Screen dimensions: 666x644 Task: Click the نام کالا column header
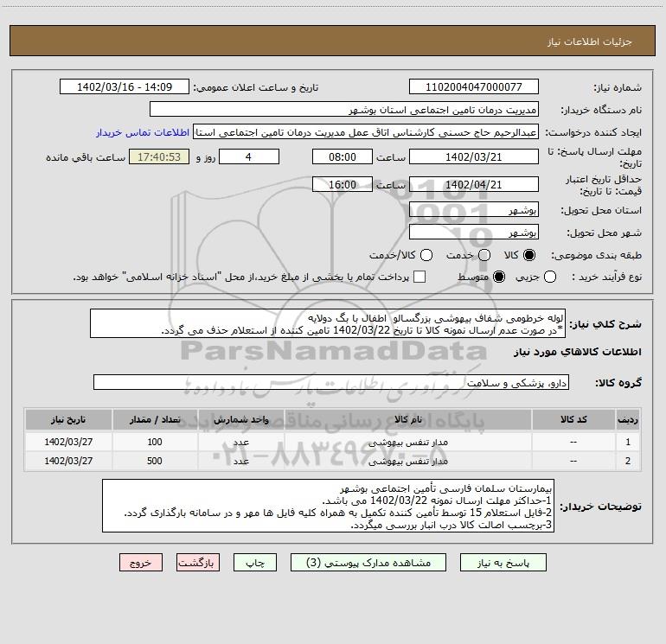click(407, 420)
